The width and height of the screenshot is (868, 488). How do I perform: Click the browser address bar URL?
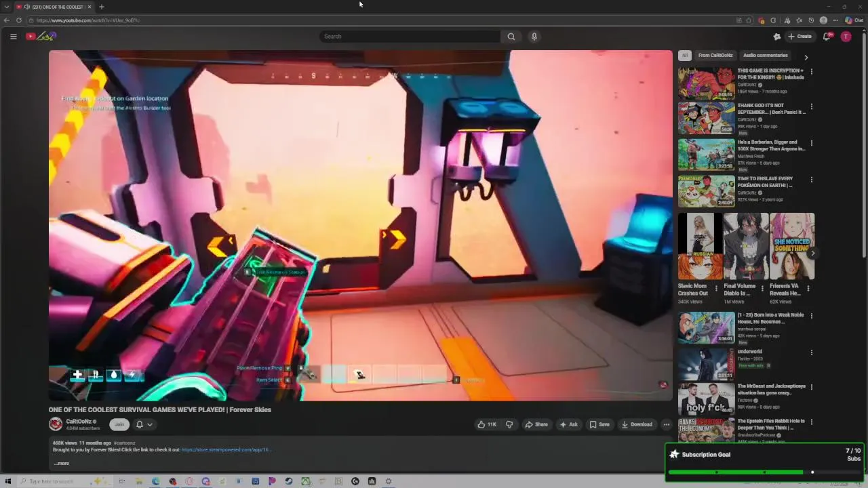[88, 20]
